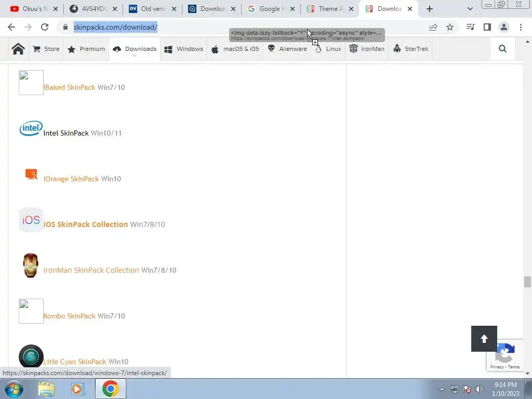Open Litle Cyan SkinPack link
Screen dimensions: 532x399
pos(75,362)
